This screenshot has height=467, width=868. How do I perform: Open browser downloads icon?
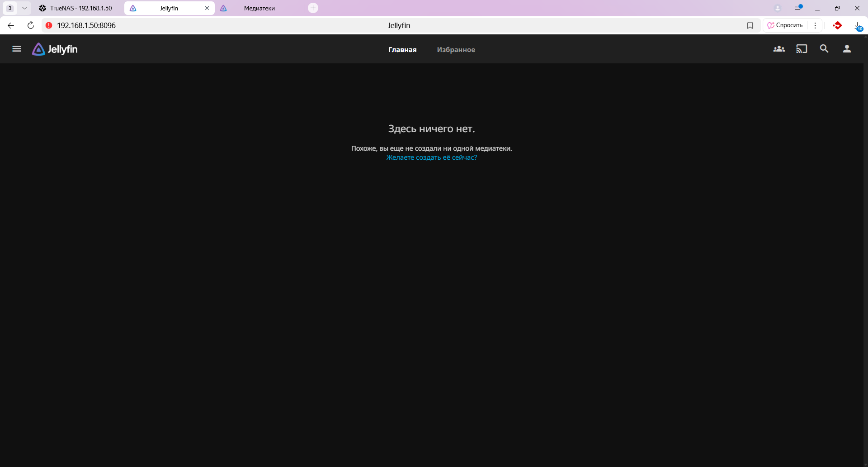point(858,26)
